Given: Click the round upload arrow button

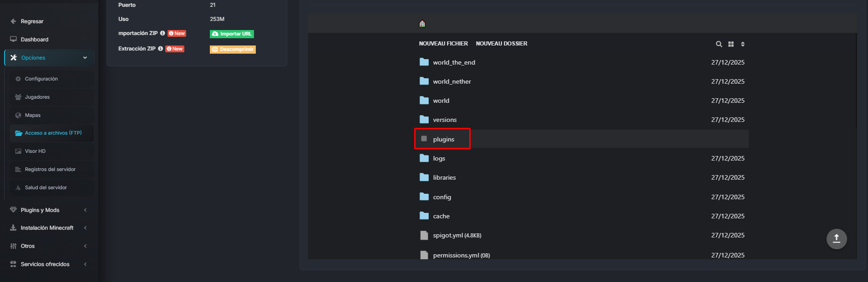Looking at the screenshot, I should 836,239.
